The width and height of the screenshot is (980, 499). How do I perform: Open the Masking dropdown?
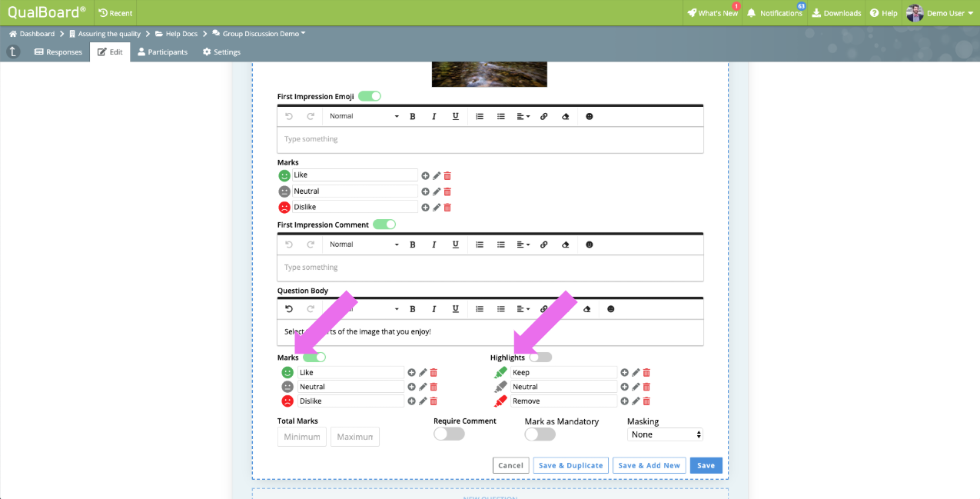[x=665, y=434]
